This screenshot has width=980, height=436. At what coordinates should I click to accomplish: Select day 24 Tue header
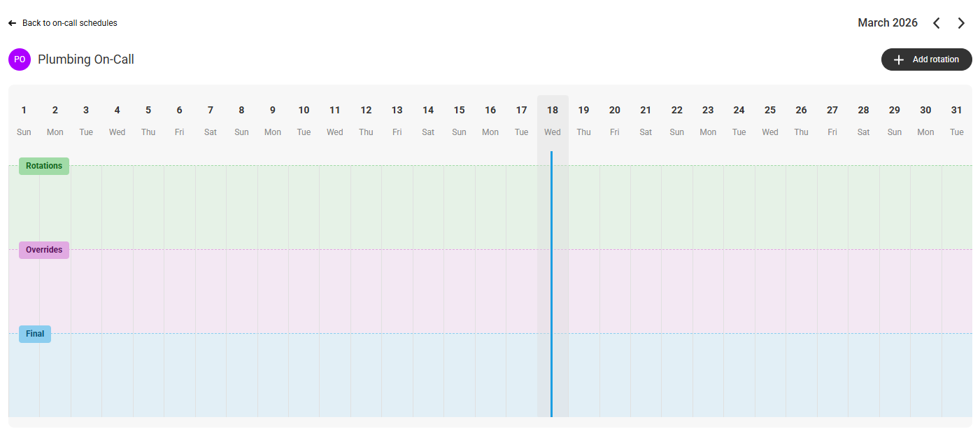(x=739, y=120)
